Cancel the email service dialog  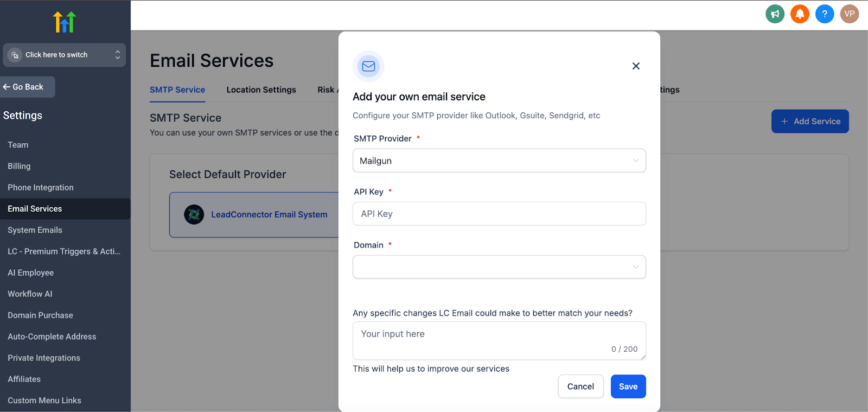(x=580, y=386)
